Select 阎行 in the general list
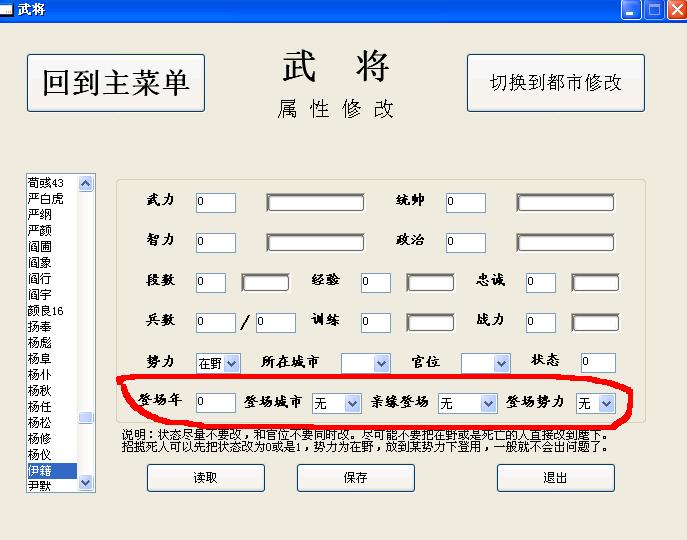Image resolution: width=687 pixels, height=540 pixels. click(52, 279)
